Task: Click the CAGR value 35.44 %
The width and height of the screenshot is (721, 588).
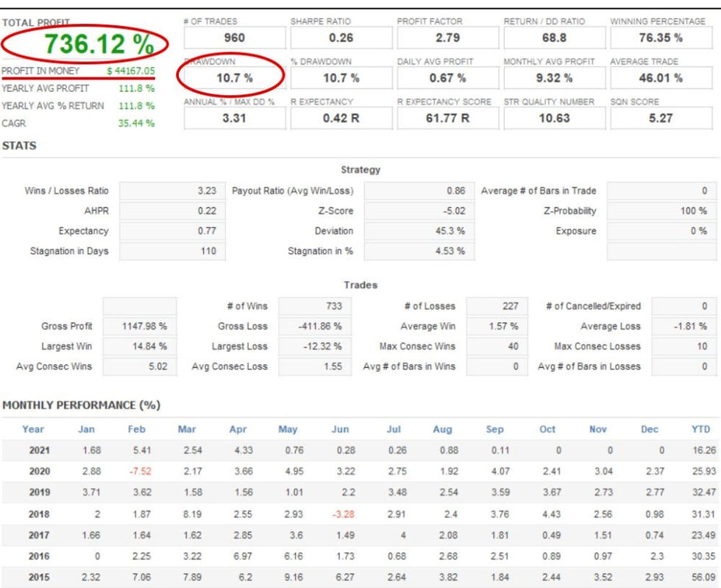Action: click(137, 124)
